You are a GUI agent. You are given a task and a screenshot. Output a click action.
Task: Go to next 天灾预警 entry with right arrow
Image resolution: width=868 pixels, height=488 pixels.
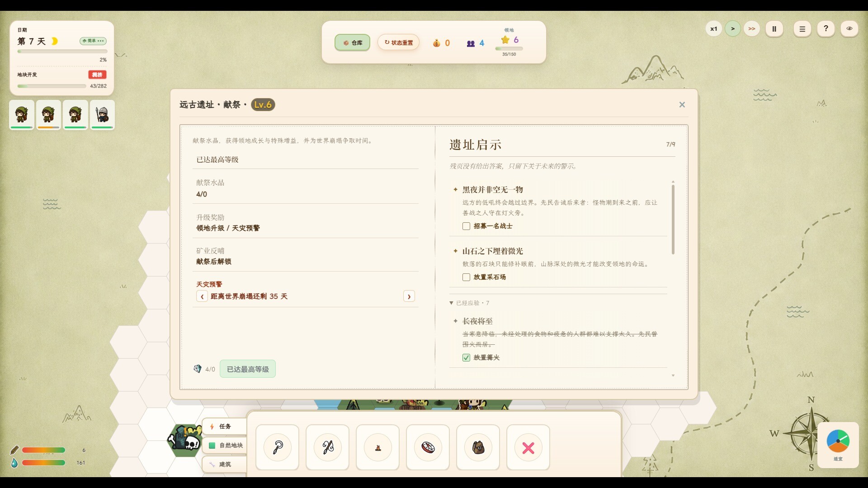[409, 296]
